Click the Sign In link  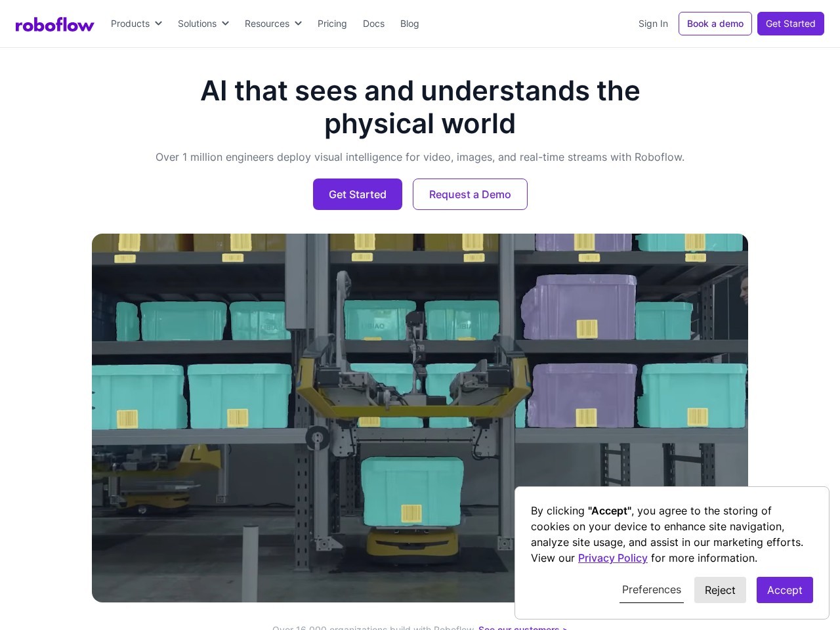tap(653, 24)
